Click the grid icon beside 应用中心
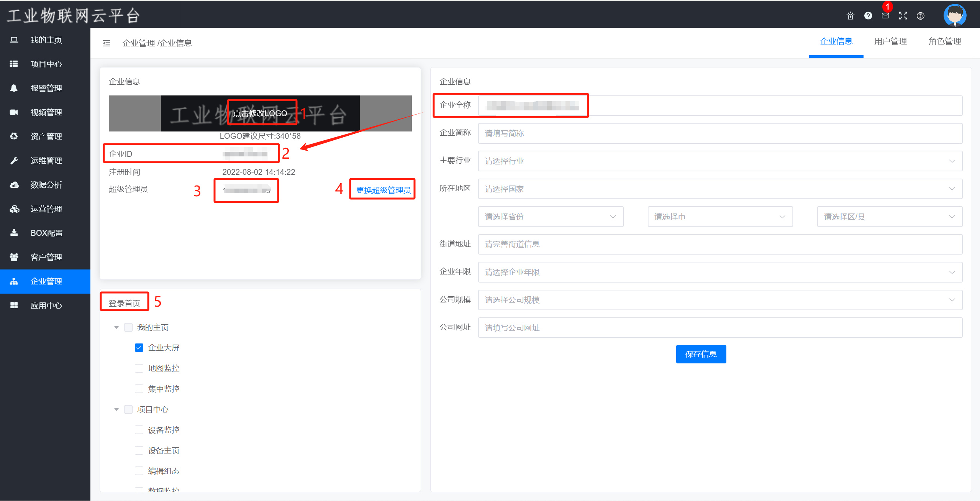The height and width of the screenshot is (501, 980). (x=14, y=306)
